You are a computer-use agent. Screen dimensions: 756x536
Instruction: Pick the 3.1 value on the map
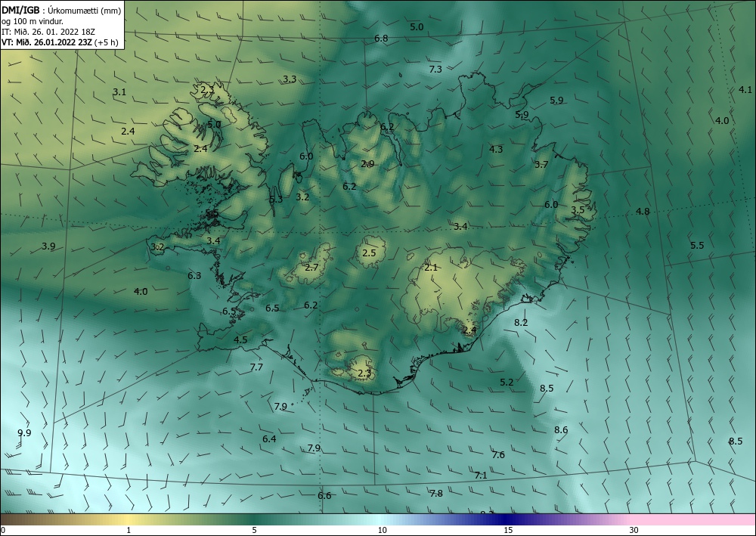pos(119,91)
